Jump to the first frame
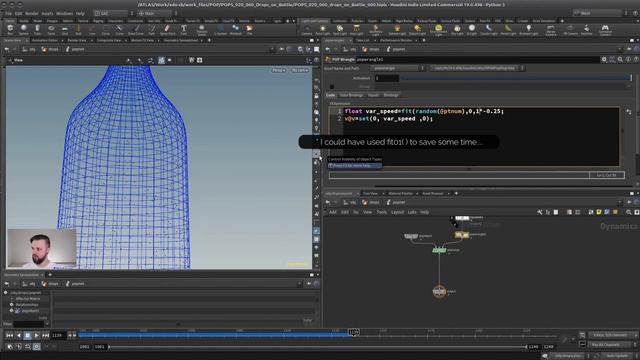 (x=9, y=335)
